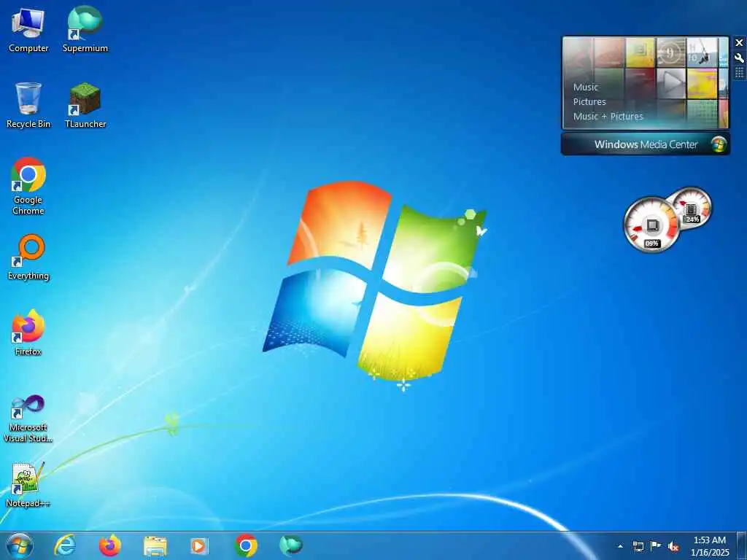Select the Firefox desktop shortcut
Screen dimensions: 747x560
click(x=28, y=332)
